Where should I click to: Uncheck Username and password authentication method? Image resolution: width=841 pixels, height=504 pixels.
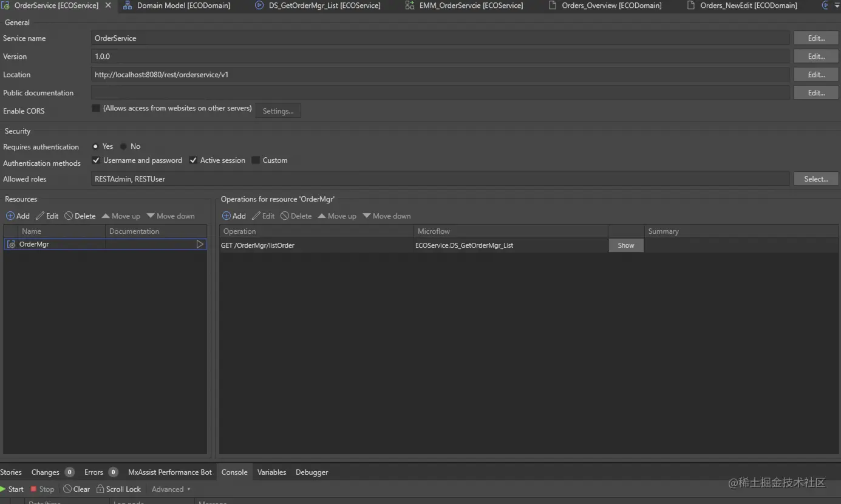96,160
